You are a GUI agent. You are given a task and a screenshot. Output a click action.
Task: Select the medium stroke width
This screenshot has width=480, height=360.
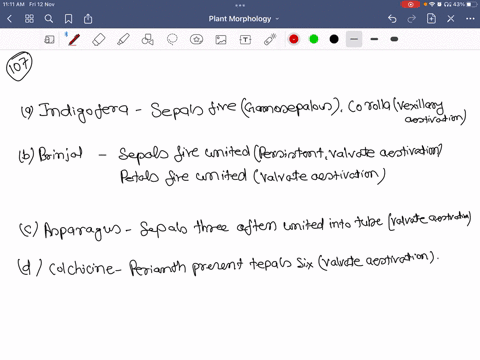[374, 39]
